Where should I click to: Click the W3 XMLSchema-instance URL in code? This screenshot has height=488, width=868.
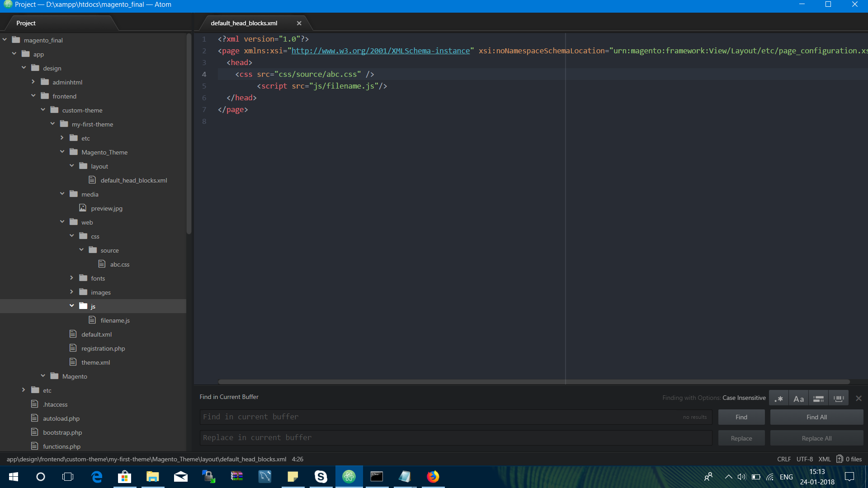[381, 51]
